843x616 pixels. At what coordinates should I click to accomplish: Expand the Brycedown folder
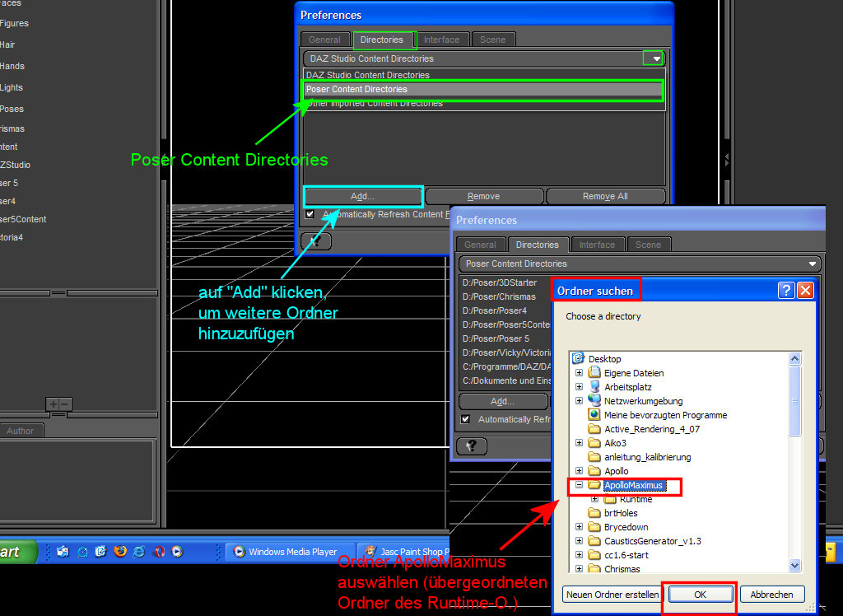pos(579,527)
